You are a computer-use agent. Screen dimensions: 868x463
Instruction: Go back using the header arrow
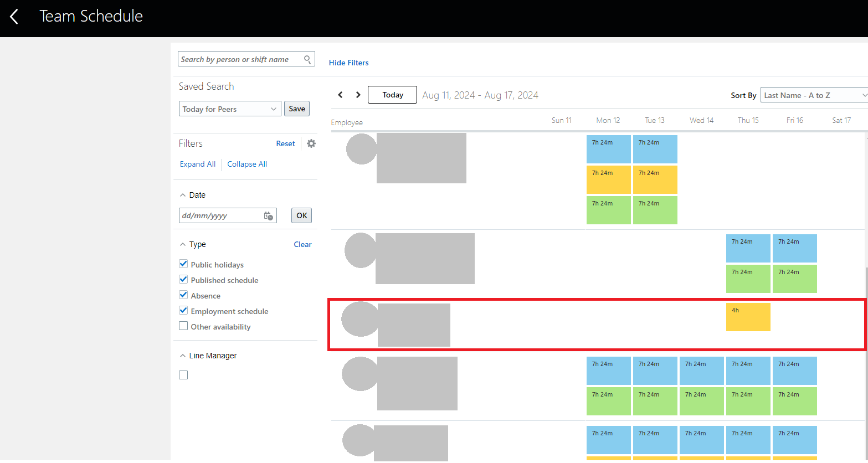tap(14, 17)
